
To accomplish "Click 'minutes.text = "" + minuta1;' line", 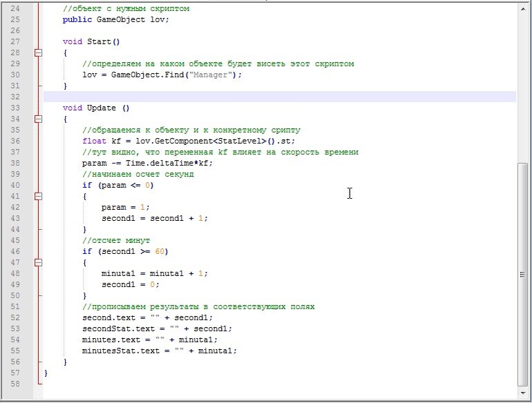I will tap(150, 340).
